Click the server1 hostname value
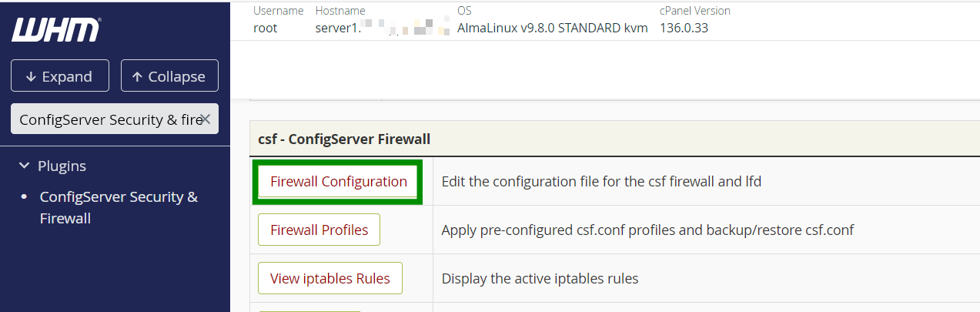 pyautogui.click(x=380, y=29)
